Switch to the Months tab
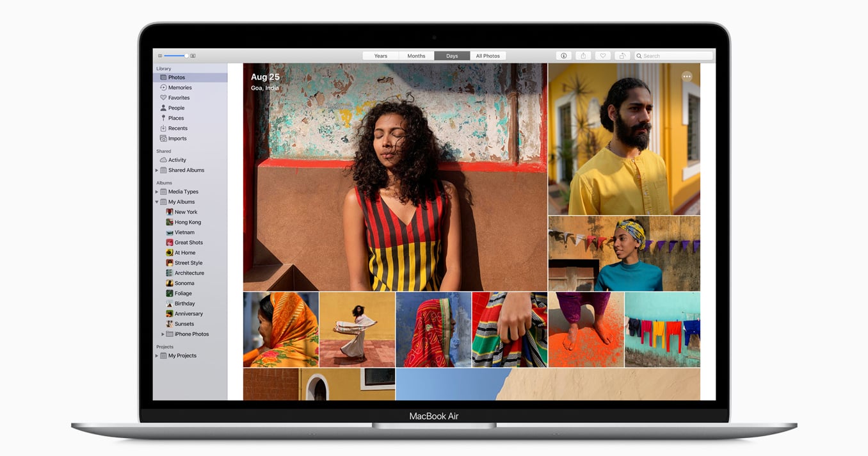This screenshot has width=868, height=456. (x=416, y=56)
